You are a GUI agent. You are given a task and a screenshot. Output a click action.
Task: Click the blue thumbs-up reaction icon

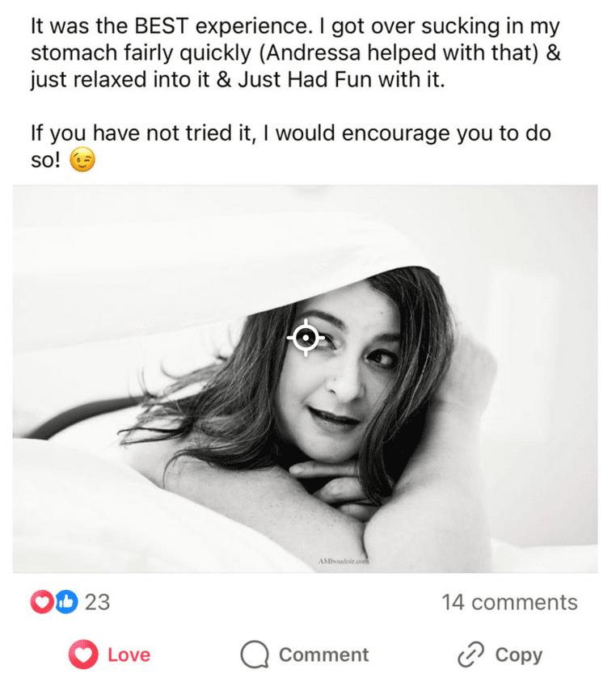click(66, 602)
